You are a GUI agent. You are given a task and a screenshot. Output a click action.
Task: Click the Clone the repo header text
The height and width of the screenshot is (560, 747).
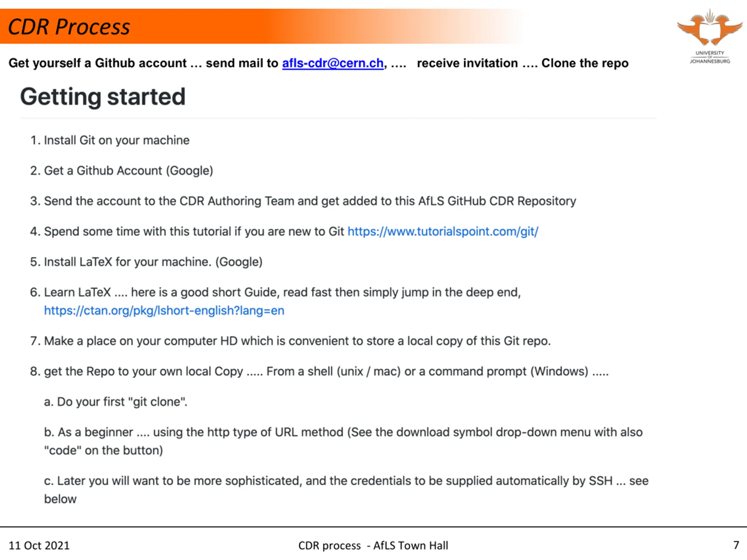point(585,63)
